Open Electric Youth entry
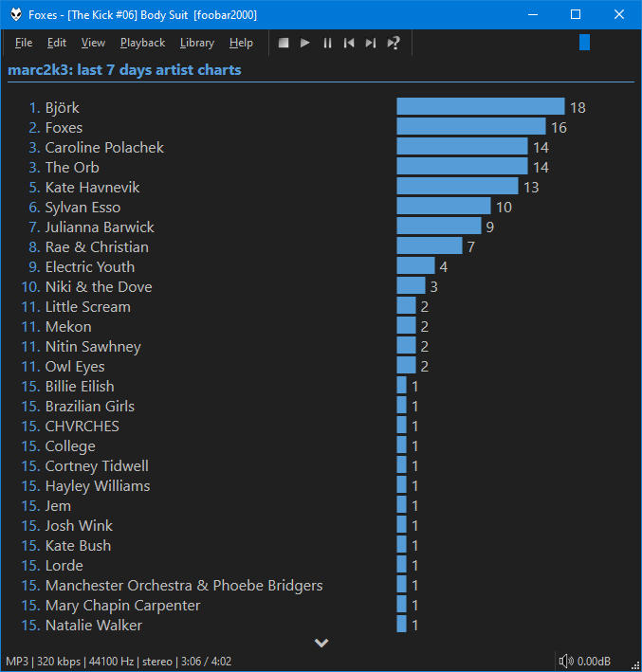This screenshot has height=672, width=642. coord(90,267)
